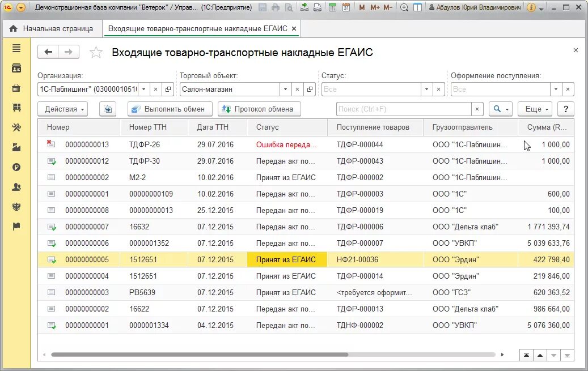Select the row with sum 5 076 360,00
Screen dimensions: 588x371
[306, 325]
